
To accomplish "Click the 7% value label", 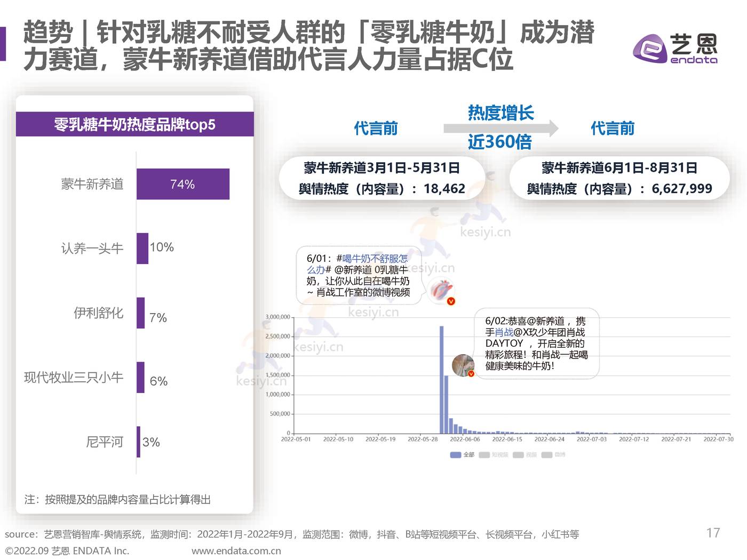I will pyautogui.click(x=158, y=317).
